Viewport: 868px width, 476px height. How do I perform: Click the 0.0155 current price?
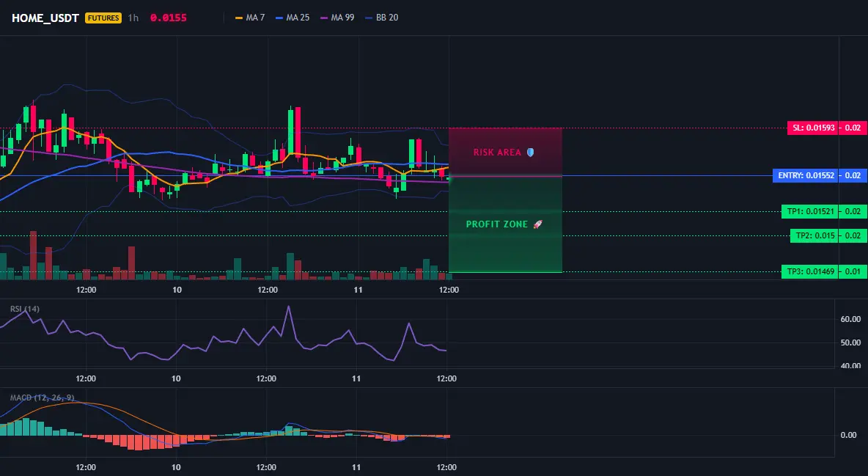(x=169, y=18)
